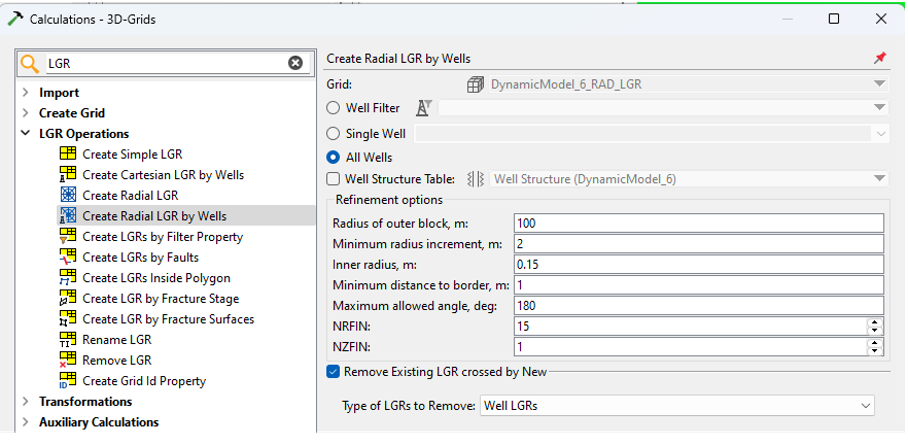This screenshot has width=908, height=446.
Task: Open Rename LGR operation
Action: click(x=117, y=340)
